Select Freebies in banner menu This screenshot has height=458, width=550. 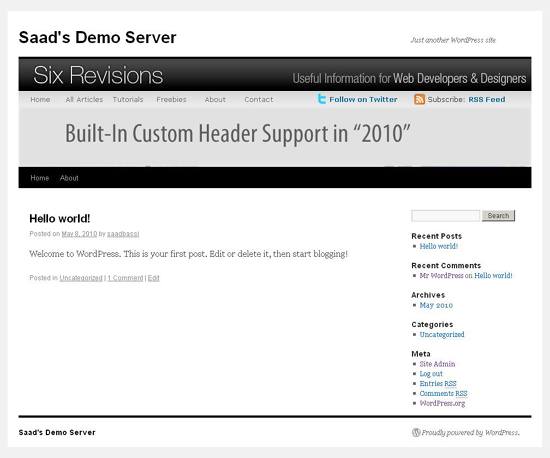pyautogui.click(x=172, y=100)
